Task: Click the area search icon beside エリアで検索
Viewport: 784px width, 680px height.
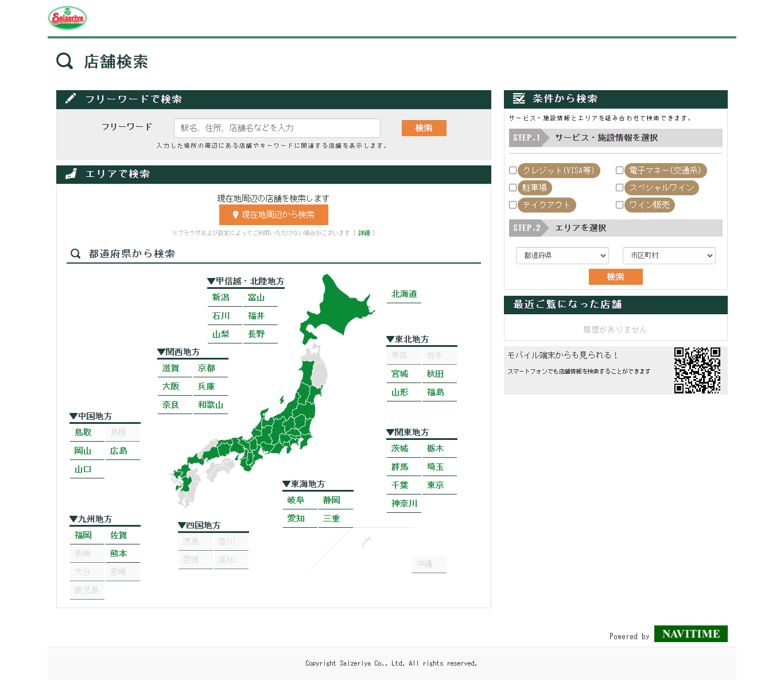Action: coord(71,174)
